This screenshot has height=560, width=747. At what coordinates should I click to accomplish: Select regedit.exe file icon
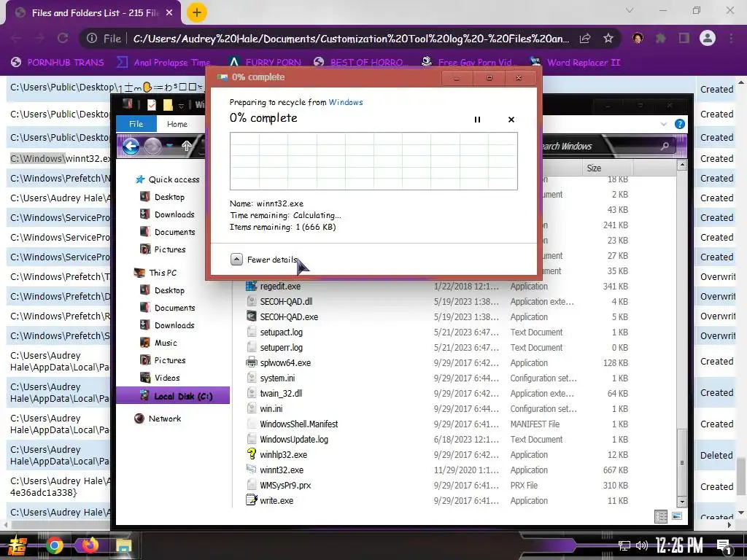(x=252, y=286)
